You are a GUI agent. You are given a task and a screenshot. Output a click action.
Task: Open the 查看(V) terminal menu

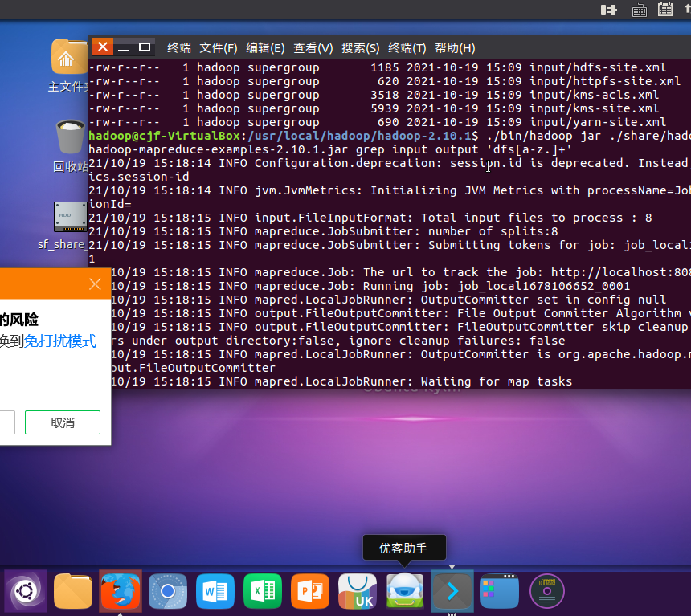(x=313, y=47)
